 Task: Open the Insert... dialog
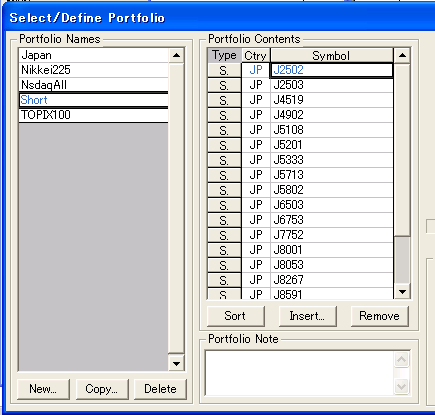(x=308, y=316)
